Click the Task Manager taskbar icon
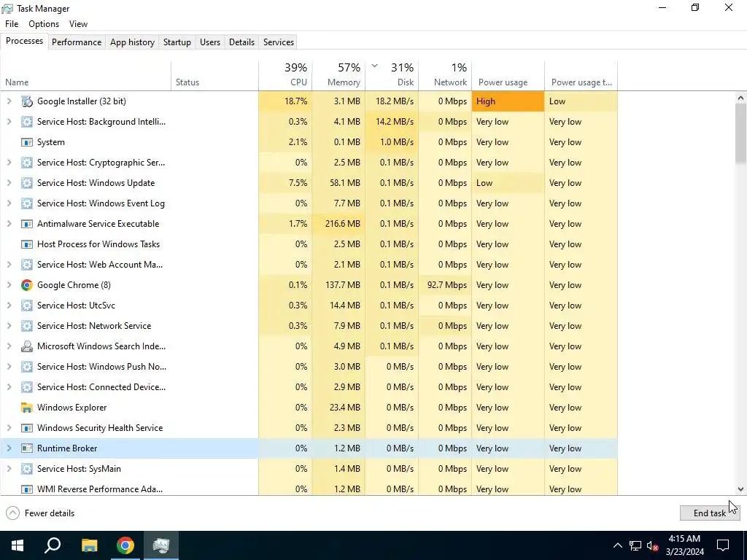Viewport: 747px width, 560px height. tap(161, 545)
